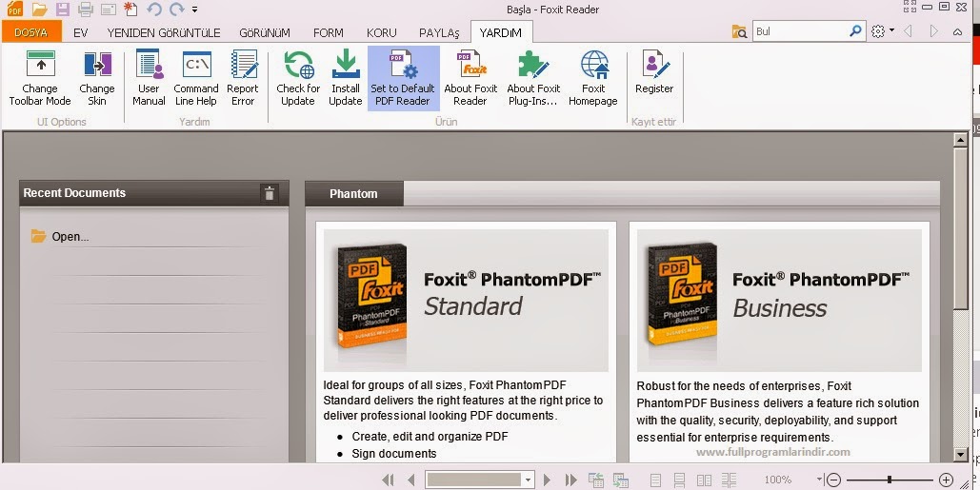Clear recent documents with the trash icon
Screen dimensions: 980x490
pos(270,193)
